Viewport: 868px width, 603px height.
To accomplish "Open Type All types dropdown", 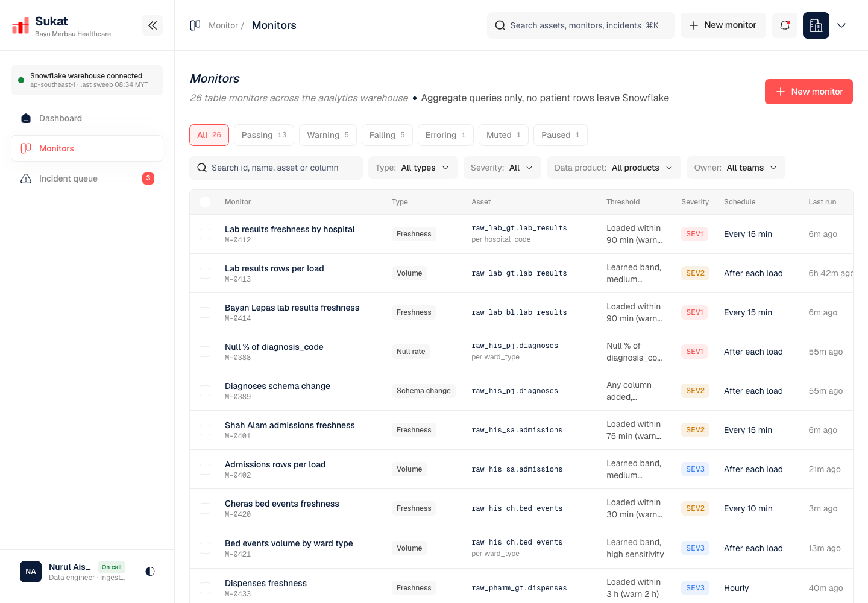I will (x=413, y=168).
